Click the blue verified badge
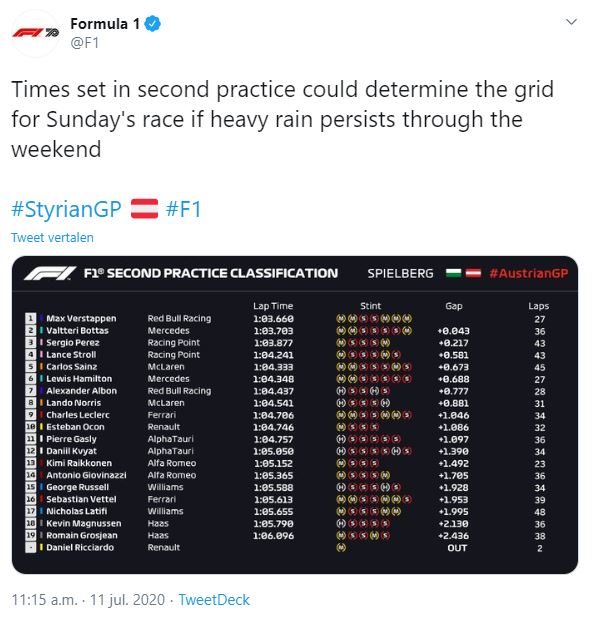The height and width of the screenshot is (622, 594). coord(152,24)
